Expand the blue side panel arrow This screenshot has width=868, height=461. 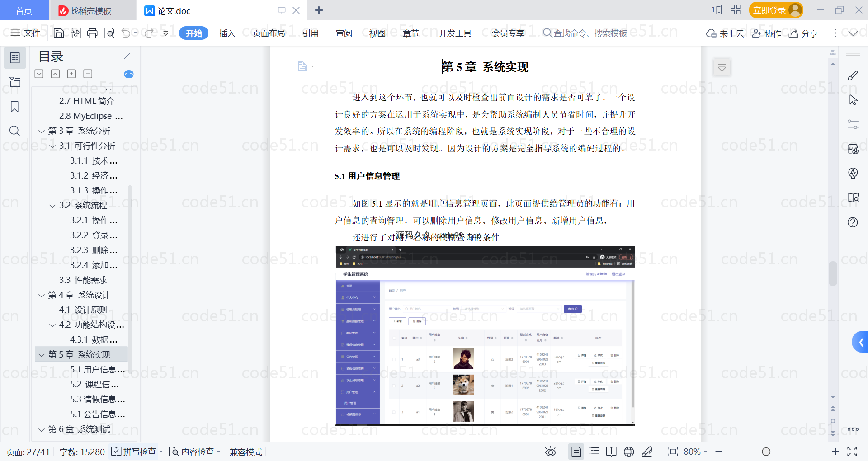860,342
